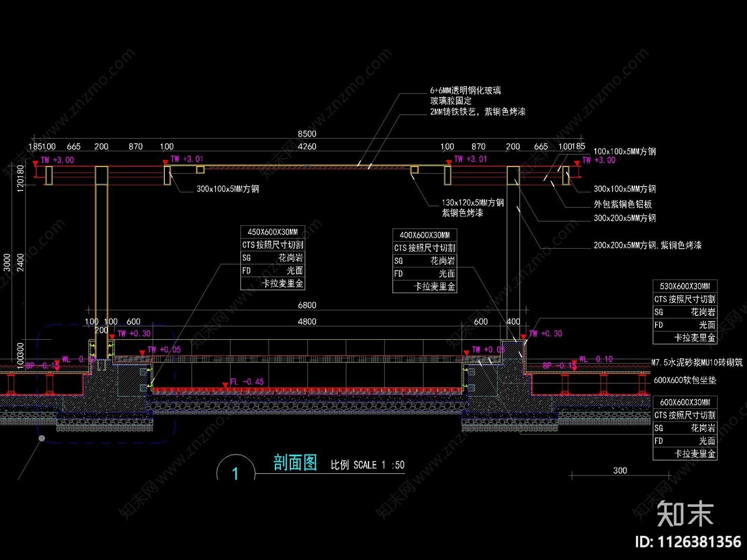Select the "玻璃胶固定" note
Screen dimensions: 747x560
pyautogui.click(x=451, y=101)
